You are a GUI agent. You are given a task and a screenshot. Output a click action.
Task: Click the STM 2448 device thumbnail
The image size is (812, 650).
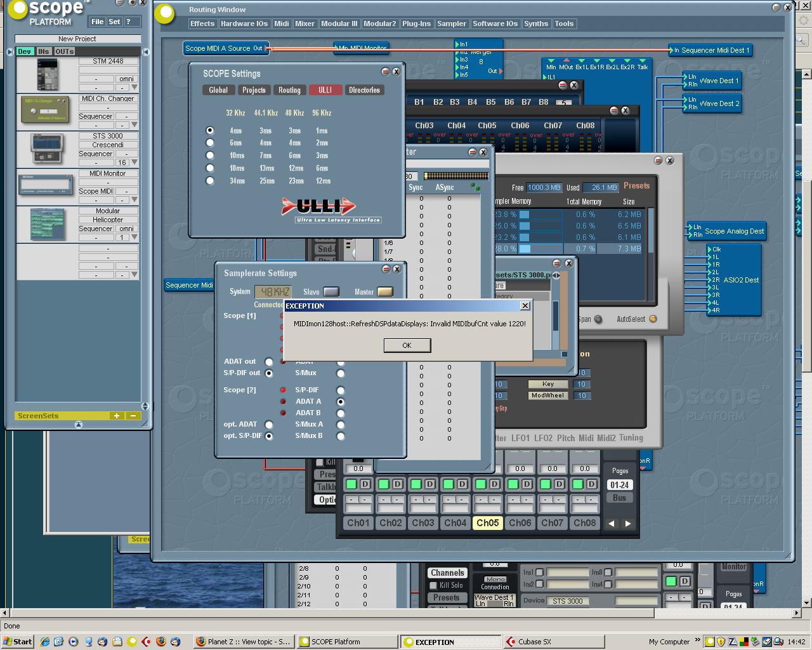pyautogui.click(x=47, y=75)
